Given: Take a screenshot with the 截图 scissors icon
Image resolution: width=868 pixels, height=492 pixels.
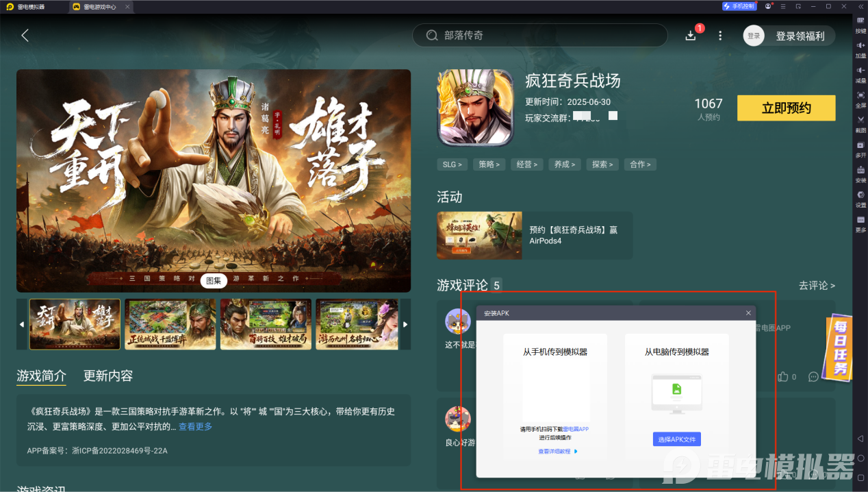Looking at the screenshot, I should click(x=860, y=123).
